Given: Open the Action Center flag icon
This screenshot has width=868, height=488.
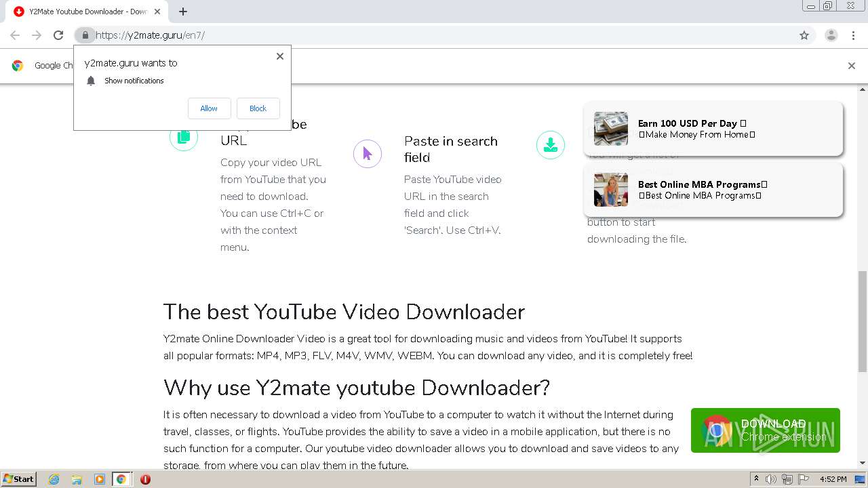Looking at the screenshot, I should pos(804,479).
